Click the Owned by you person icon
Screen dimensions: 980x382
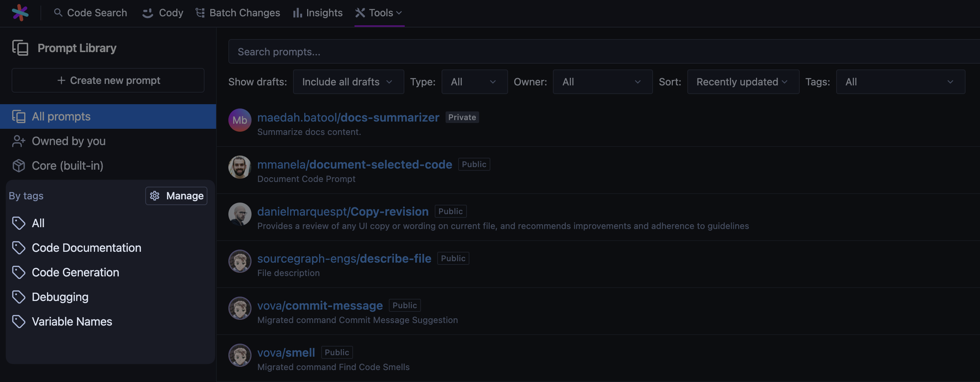(x=19, y=141)
